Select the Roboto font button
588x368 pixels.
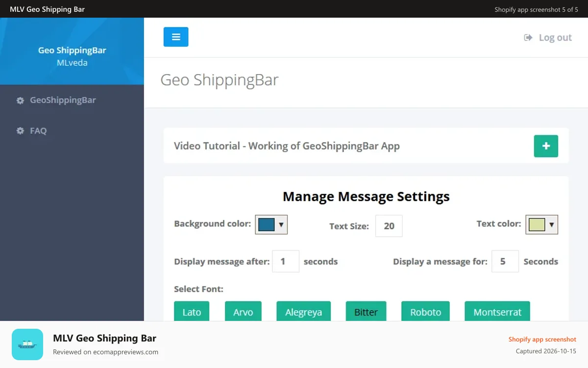coord(425,312)
